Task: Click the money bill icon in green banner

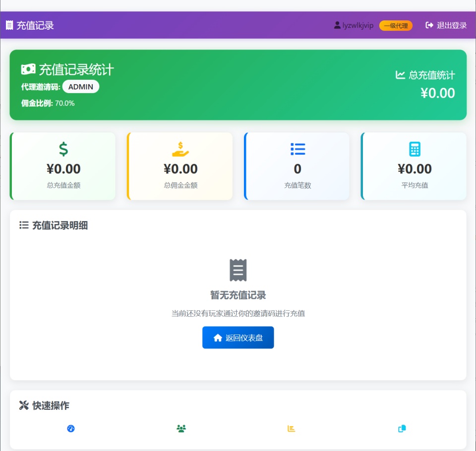Action: click(28, 69)
